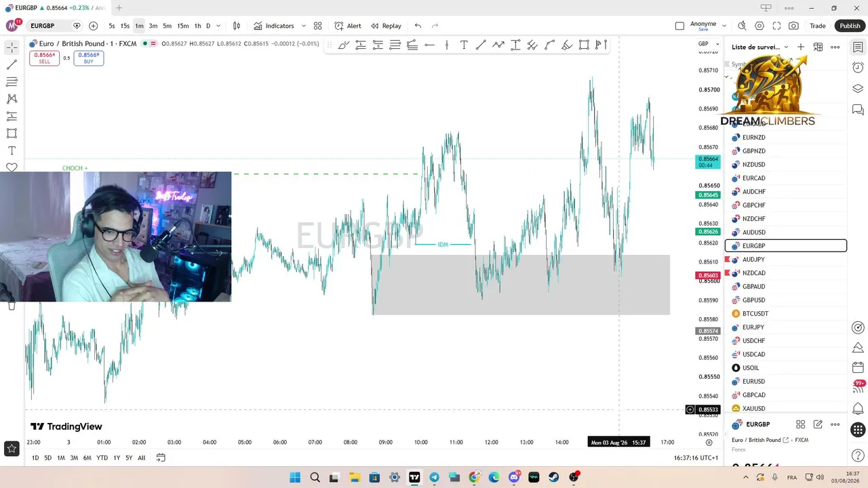The width and height of the screenshot is (868, 488).
Task: Open the go-to-date calendar icon
Action: 161,457
